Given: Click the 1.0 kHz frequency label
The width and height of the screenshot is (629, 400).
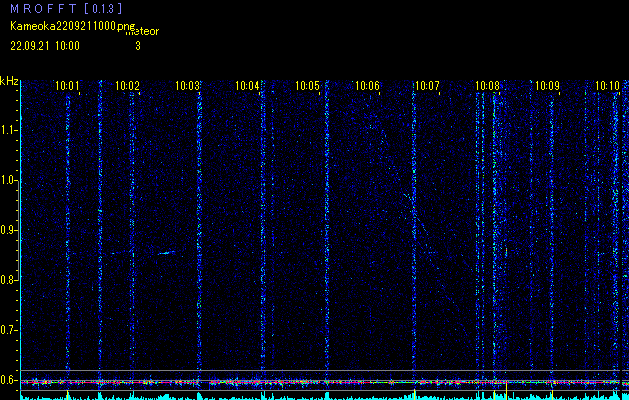Looking at the screenshot, I should 9,180.
